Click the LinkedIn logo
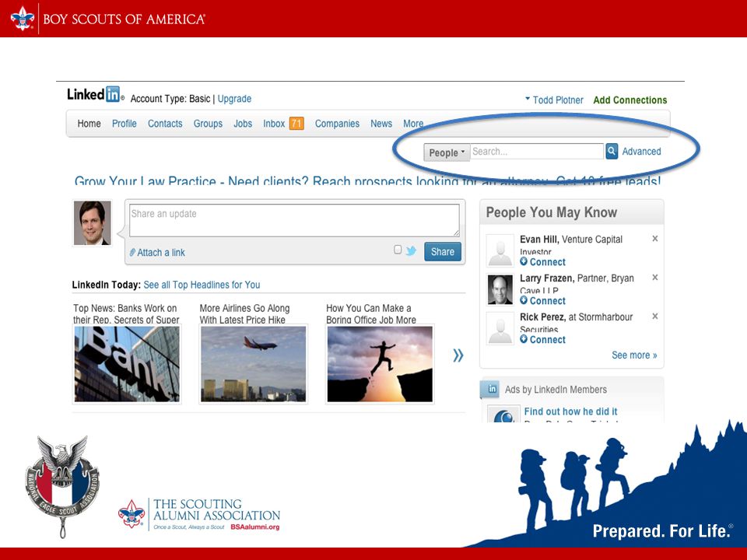747x560 pixels. (94, 94)
